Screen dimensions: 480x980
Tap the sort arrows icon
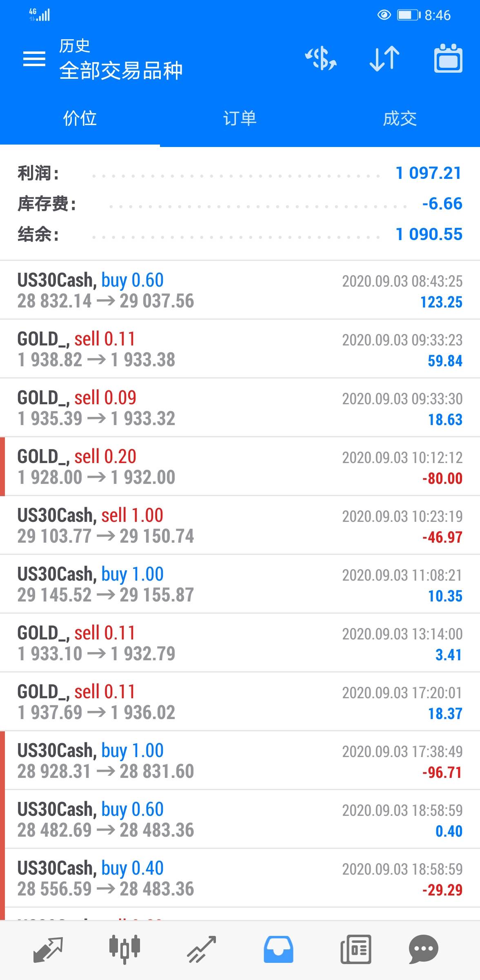click(384, 59)
